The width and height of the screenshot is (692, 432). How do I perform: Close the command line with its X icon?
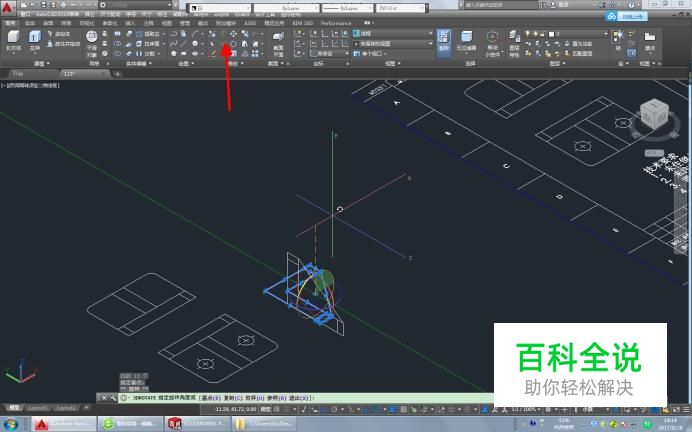click(104, 398)
